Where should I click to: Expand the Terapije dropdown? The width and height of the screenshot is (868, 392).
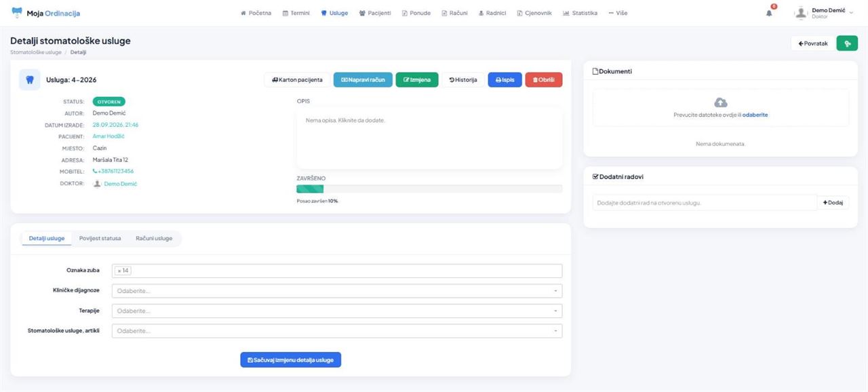tap(337, 311)
